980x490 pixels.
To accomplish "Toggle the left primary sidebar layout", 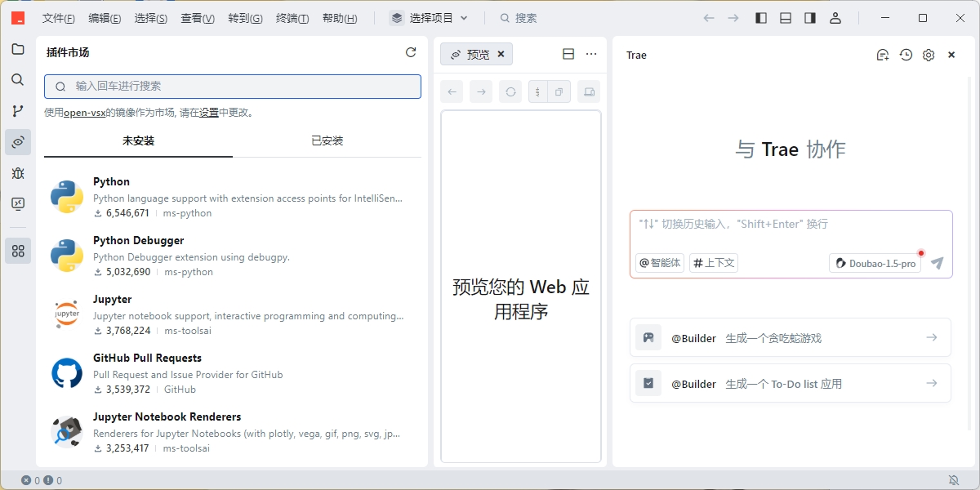I will click(x=761, y=18).
